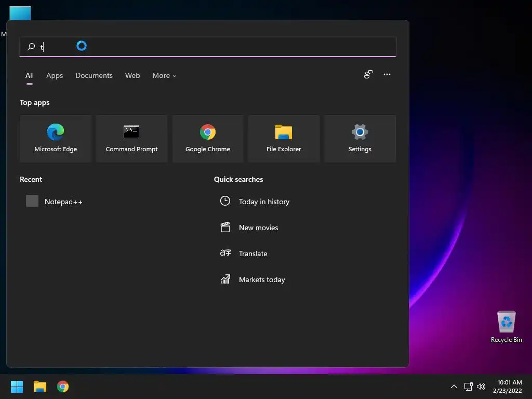The height and width of the screenshot is (399, 532).
Task: Open the Recycle Bin desktop icon
Action: tap(506, 327)
